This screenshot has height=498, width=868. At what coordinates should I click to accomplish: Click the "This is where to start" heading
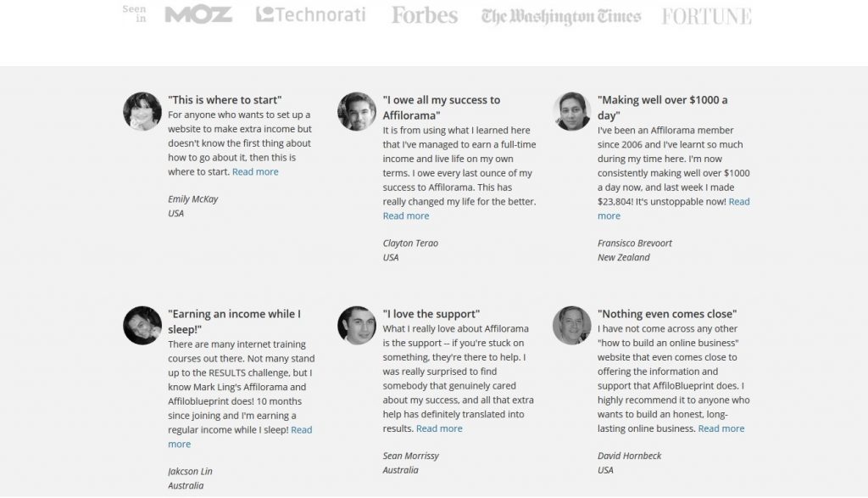tap(225, 100)
